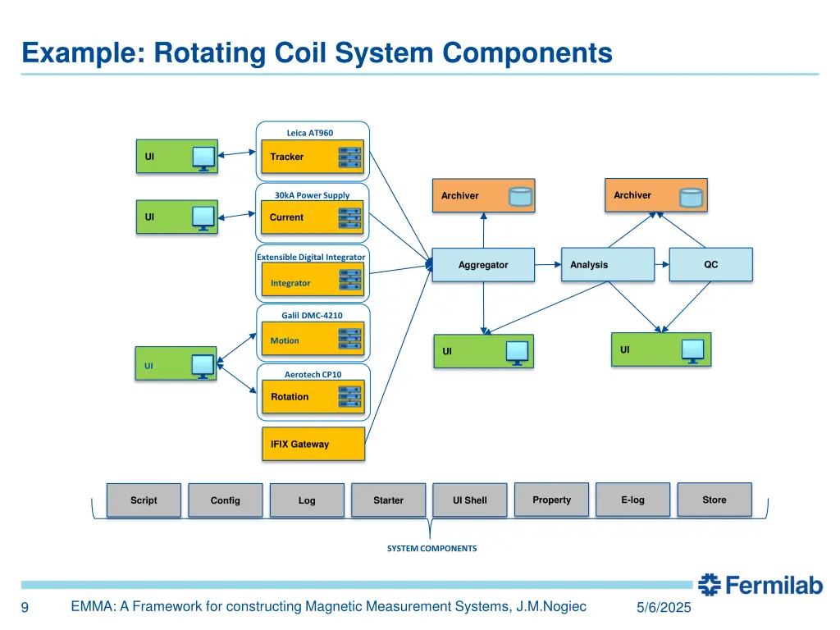840x630 pixels.
Task: Select the server icon in the Integrator block
Action: click(x=350, y=283)
